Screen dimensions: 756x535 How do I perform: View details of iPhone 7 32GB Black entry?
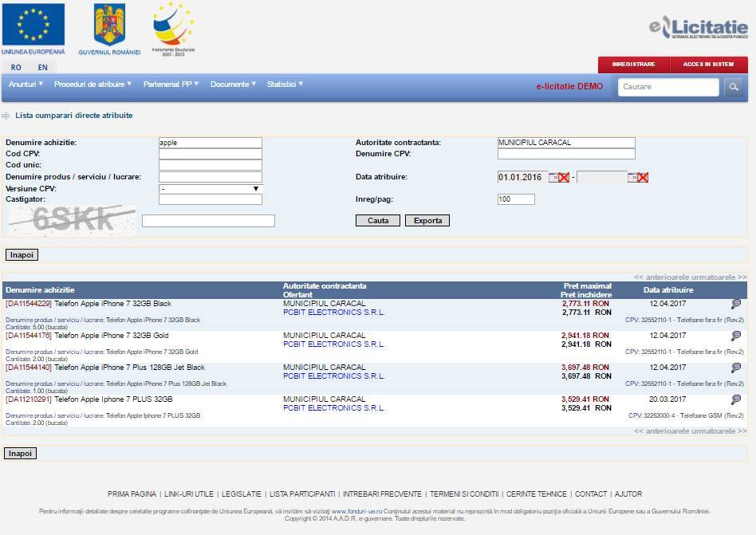pyautogui.click(x=735, y=304)
